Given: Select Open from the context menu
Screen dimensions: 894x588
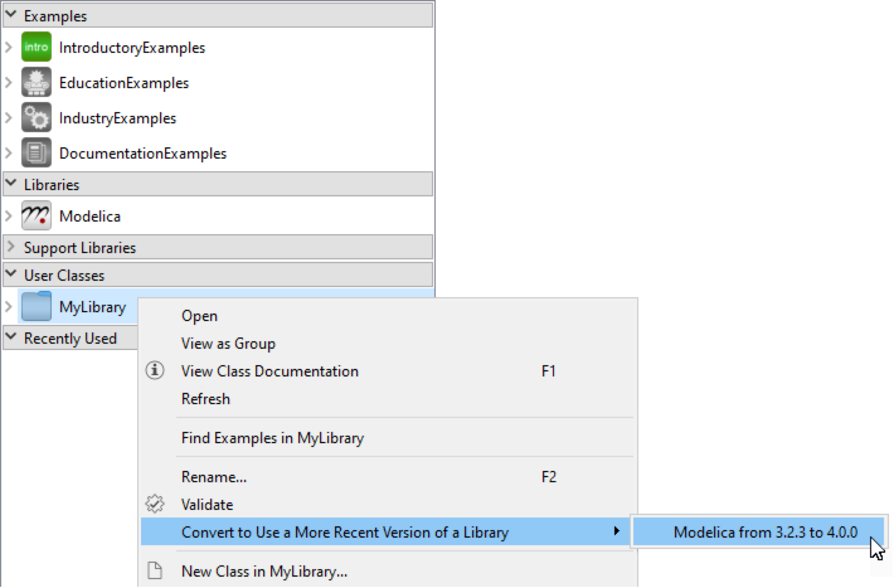Looking at the screenshot, I should [199, 316].
